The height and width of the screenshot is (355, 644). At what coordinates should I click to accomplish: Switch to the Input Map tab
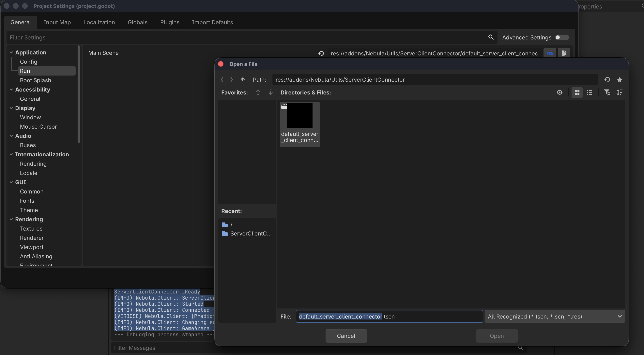[57, 22]
